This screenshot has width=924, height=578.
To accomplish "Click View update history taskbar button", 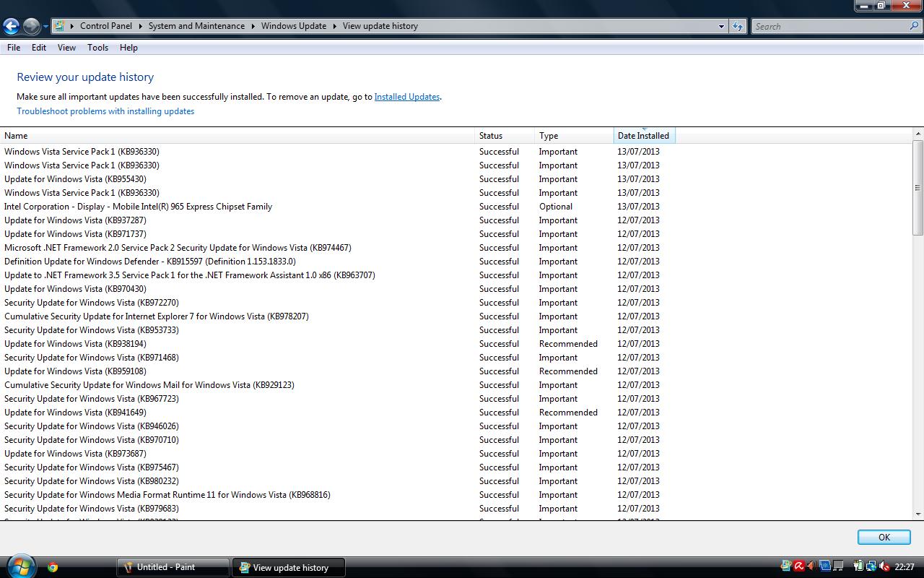I will click(289, 567).
